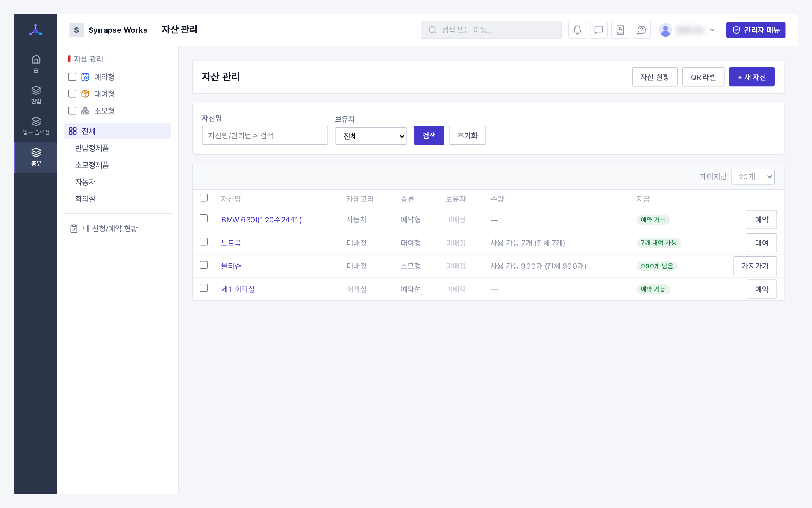Click 예약 button for 제1 회의실
Image resolution: width=812 pixels, height=508 pixels.
[x=762, y=289]
